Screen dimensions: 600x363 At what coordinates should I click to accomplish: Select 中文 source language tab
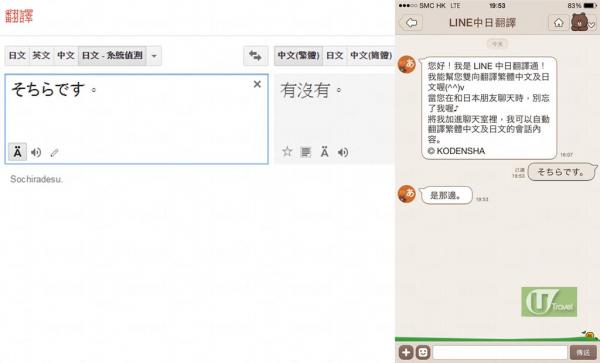click(66, 56)
